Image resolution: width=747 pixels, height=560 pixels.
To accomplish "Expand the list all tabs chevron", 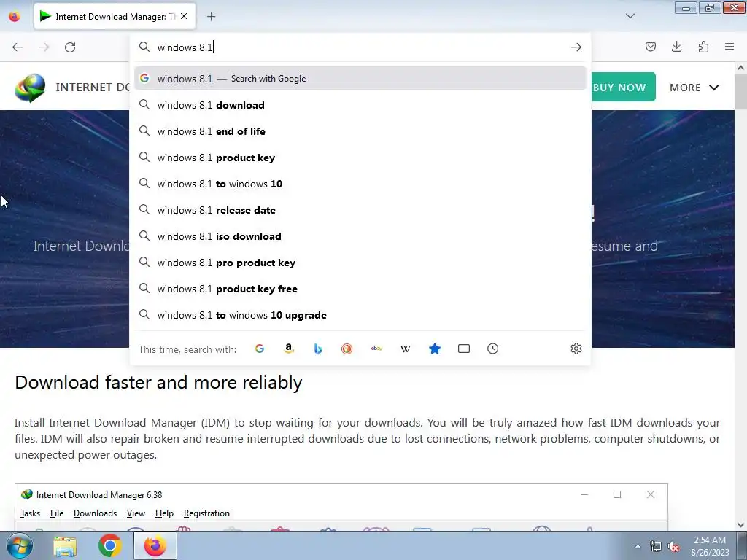I will 630,16.
